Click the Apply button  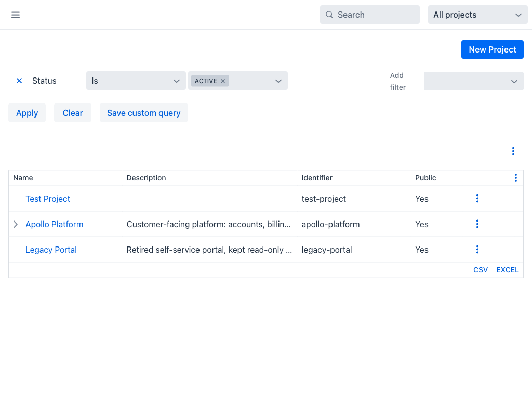click(x=27, y=113)
